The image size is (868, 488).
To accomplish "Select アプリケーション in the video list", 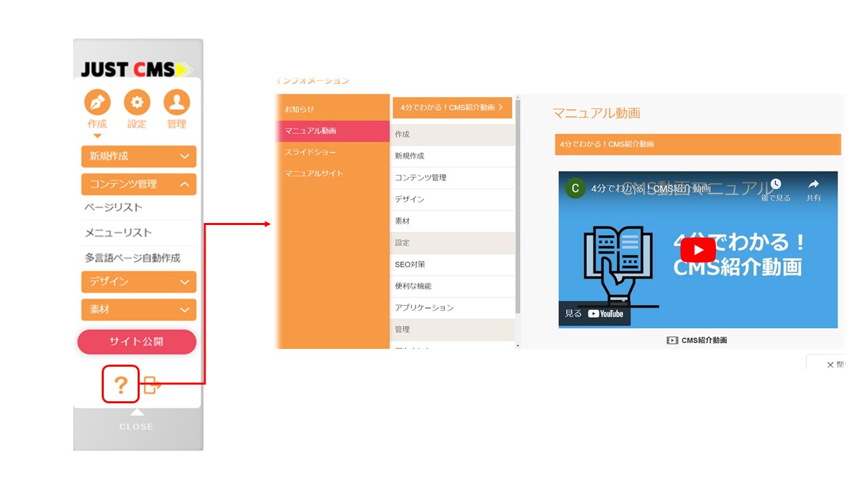I will click(452, 308).
